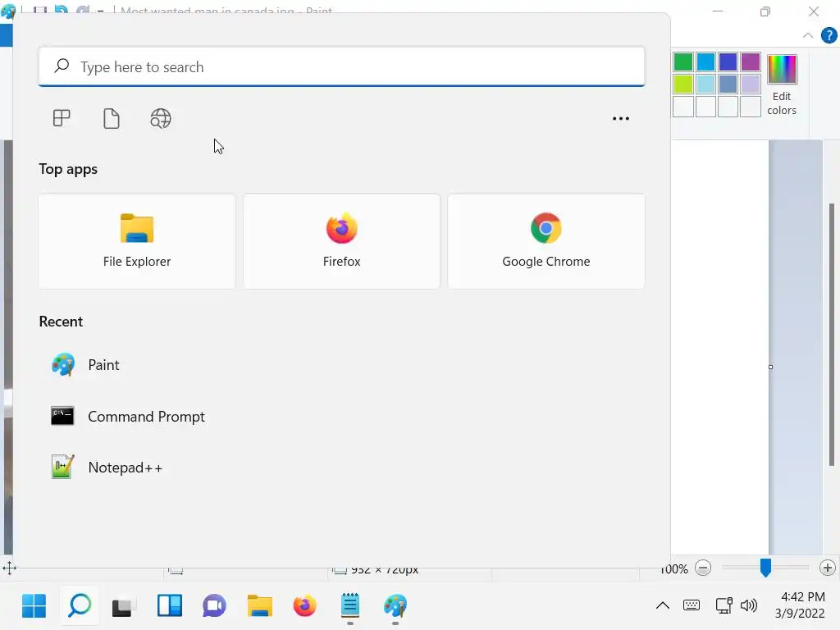This screenshot has height=630, width=840.
Task: Select the indigo color swatch in Paint
Action: point(728,62)
